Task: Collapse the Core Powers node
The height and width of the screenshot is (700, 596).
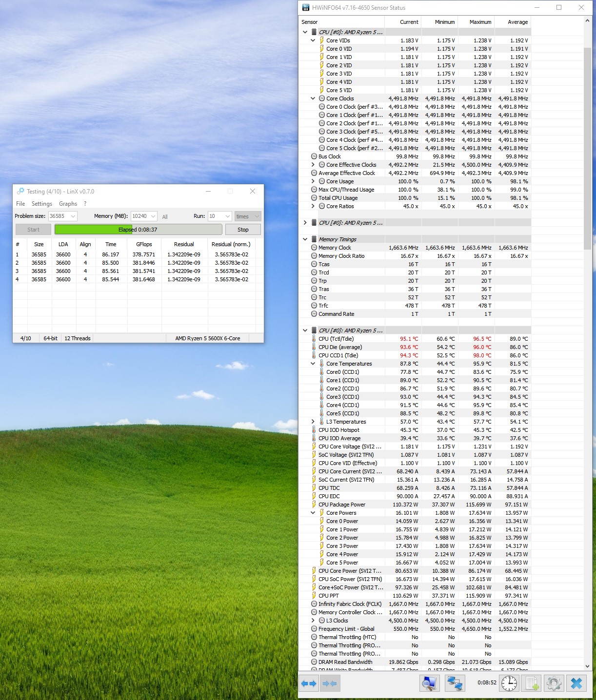Action: coord(313,513)
